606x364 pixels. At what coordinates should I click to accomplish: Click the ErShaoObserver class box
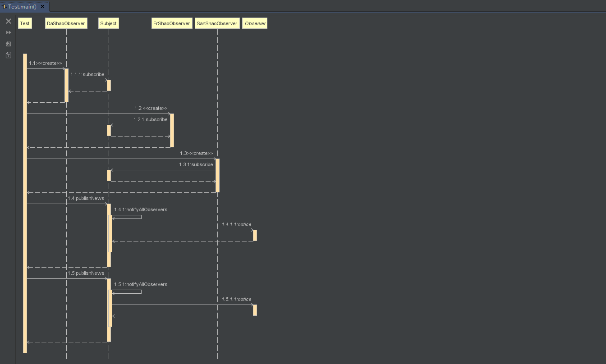(x=172, y=23)
